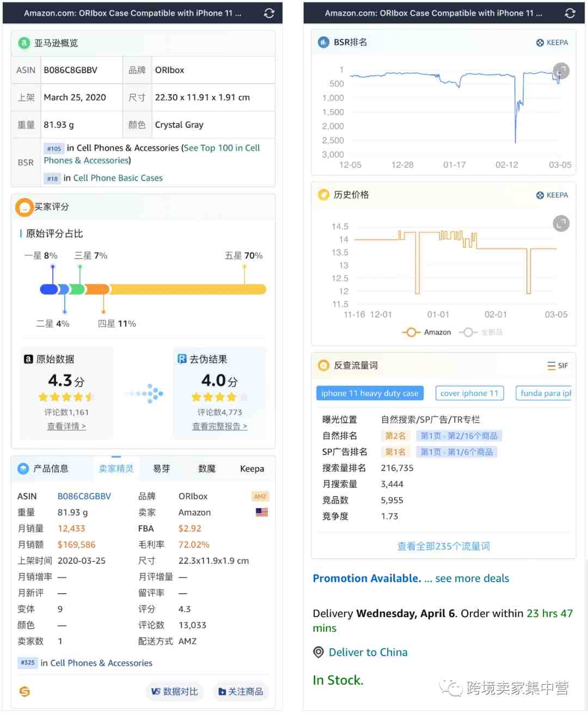This screenshot has height=714, width=588.
Task: Open the 'Cell Phone Basic Cases' category link
Action: click(118, 178)
